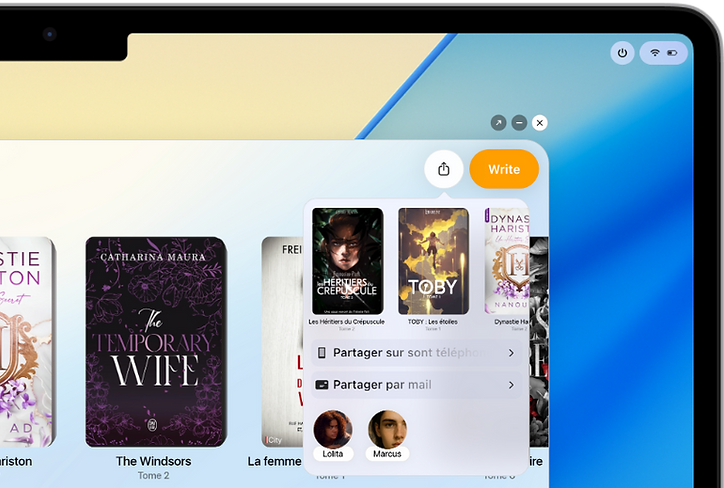The image size is (724, 488).
Task: Click Tome 2 under The Windsors
Action: tap(153, 476)
